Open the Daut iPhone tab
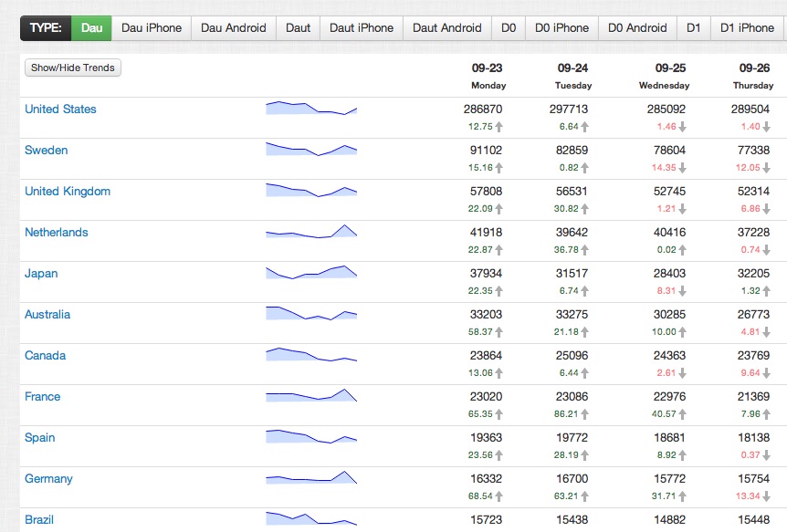The width and height of the screenshot is (787, 532). [x=362, y=28]
